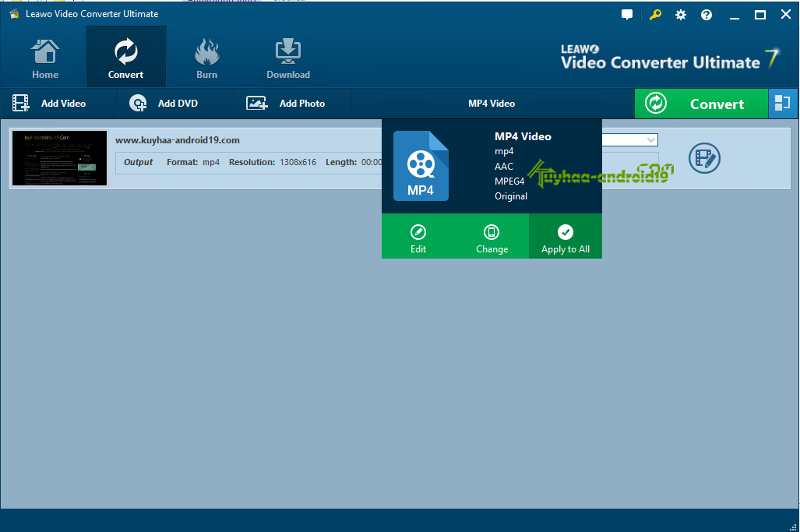Open the Home tab
Image resolution: width=800 pixels, height=532 pixels.
tap(45, 58)
